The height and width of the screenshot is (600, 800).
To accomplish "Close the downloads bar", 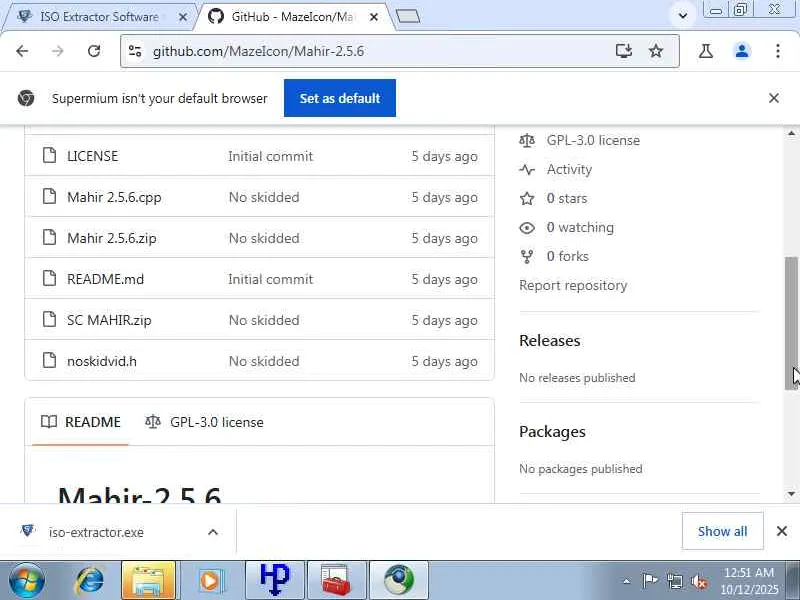I will [781, 531].
